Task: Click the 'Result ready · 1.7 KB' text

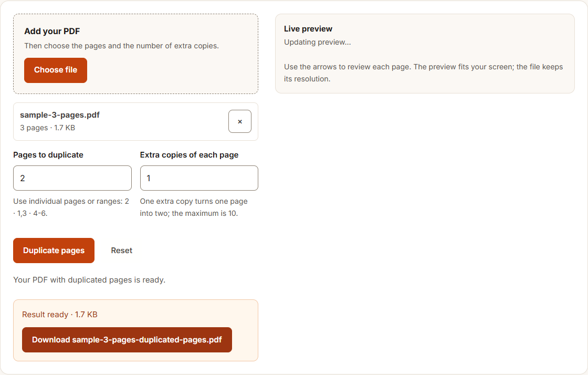Action: pos(60,315)
